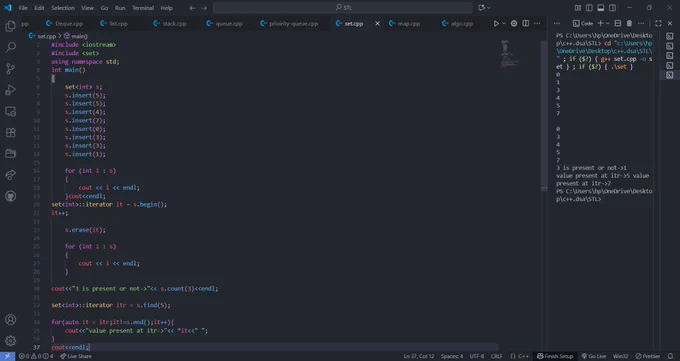The height and width of the screenshot is (361, 680).
Task: Close the set.cpp tab
Action: [377, 23]
